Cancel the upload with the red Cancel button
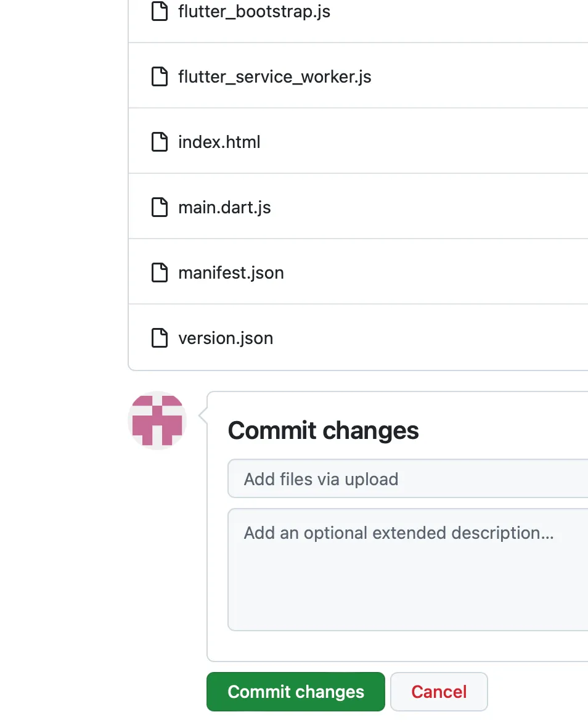This screenshot has width=588, height=725. [439, 692]
